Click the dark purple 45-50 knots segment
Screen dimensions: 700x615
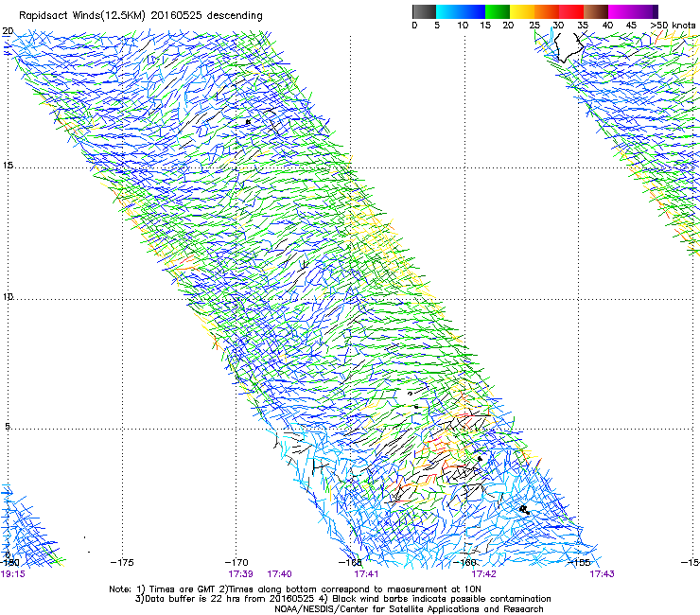click(645, 11)
